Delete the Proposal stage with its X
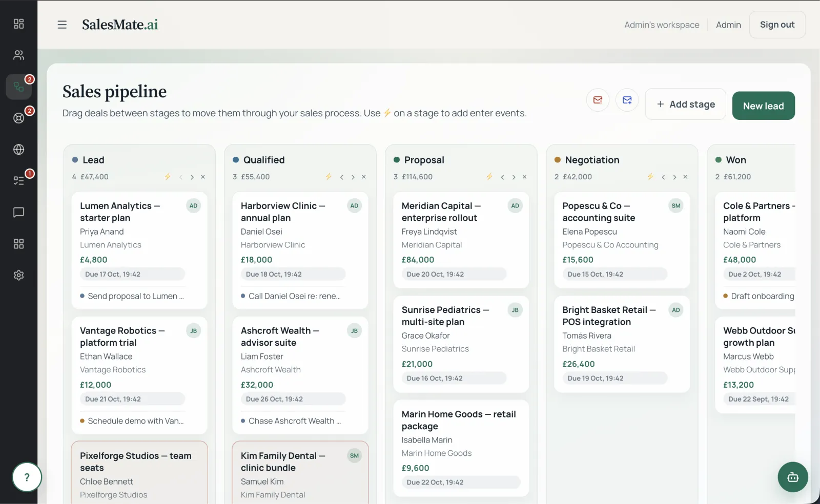The width and height of the screenshot is (820, 504). click(x=525, y=177)
